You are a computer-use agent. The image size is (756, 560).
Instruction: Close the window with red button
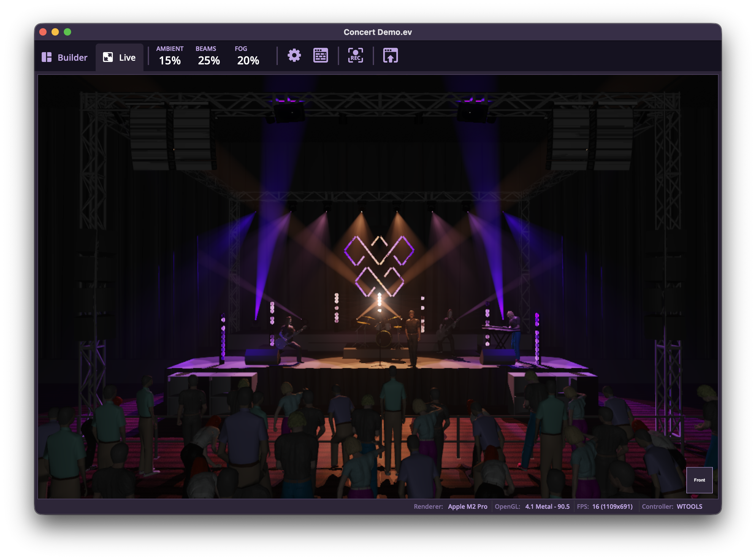43,32
